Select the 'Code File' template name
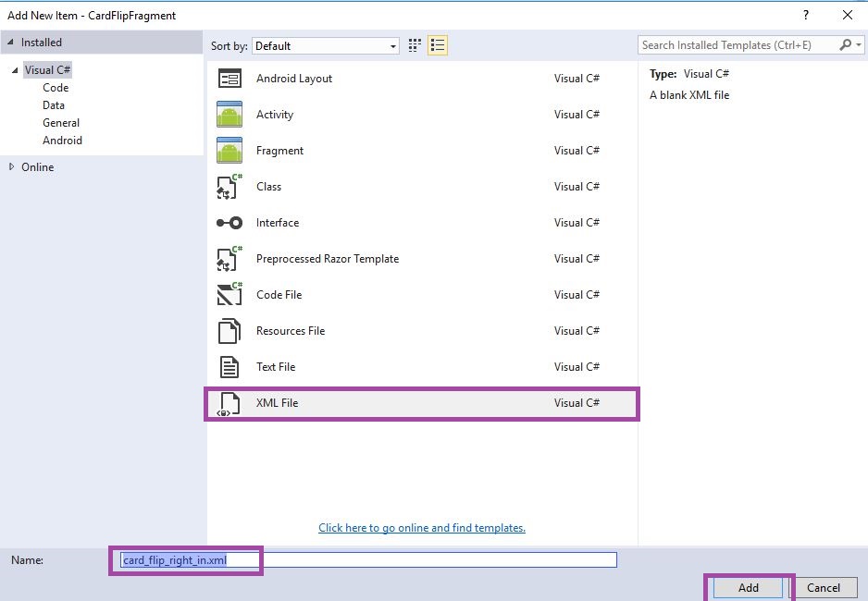868x601 pixels. click(x=279, y=295)
